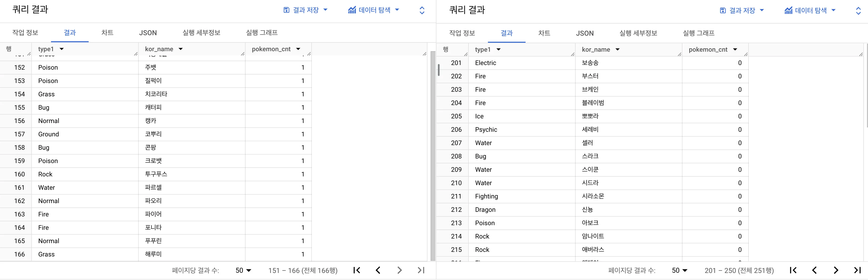
Task: Go to previous page in left panel
Action: tap(378, 270)
